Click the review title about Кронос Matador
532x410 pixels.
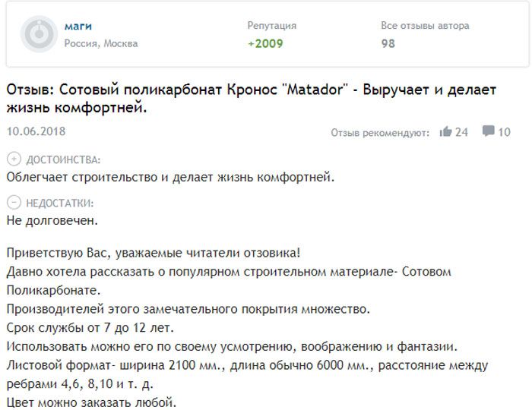coord(251,99)
